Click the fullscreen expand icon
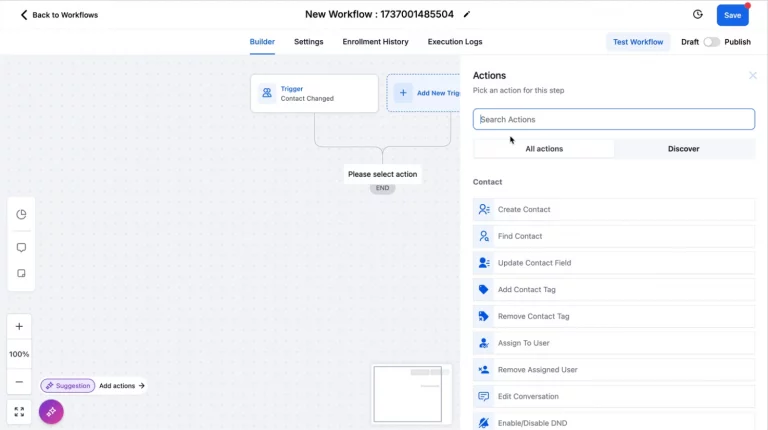Image resolution: width=768 pixels, height=430 pixels. click(19, 411)
